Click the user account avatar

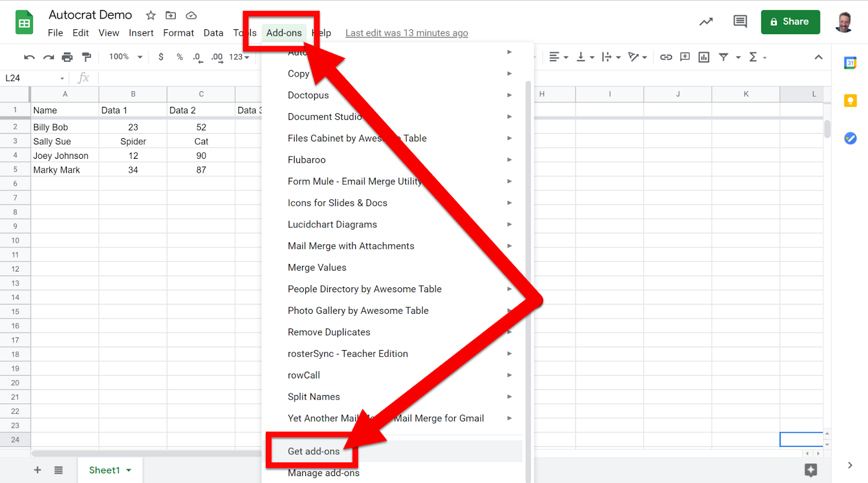[844, 22]
